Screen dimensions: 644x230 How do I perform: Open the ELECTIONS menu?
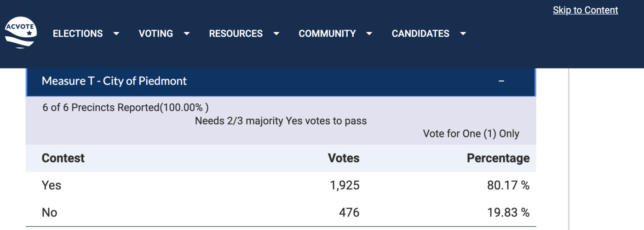click(x=78, y=34)
